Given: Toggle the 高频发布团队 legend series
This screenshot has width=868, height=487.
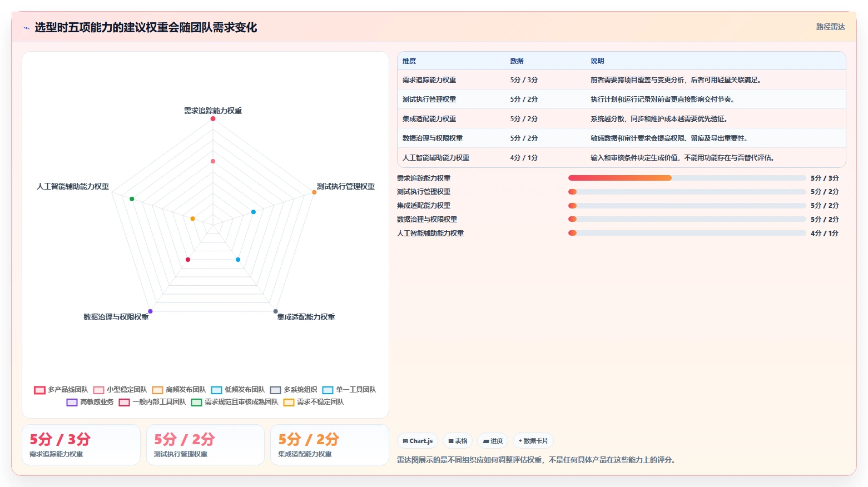Looking at the screenshot, I should (x=179, y=390).
